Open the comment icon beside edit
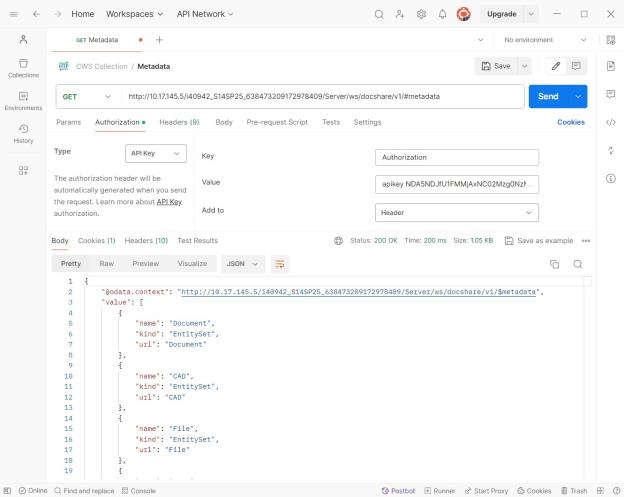 coord(576,66)
